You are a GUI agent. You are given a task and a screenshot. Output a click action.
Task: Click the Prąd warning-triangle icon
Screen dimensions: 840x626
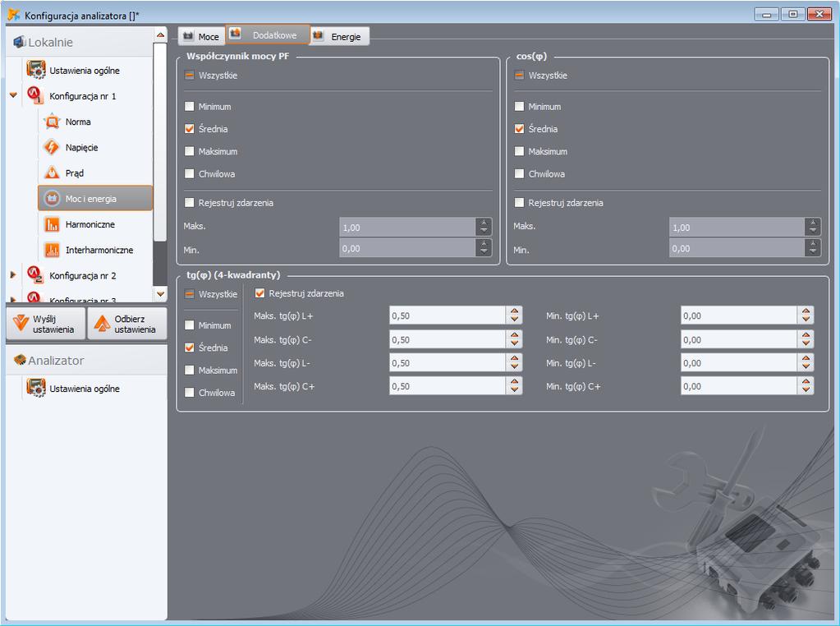tap(52, 173)
